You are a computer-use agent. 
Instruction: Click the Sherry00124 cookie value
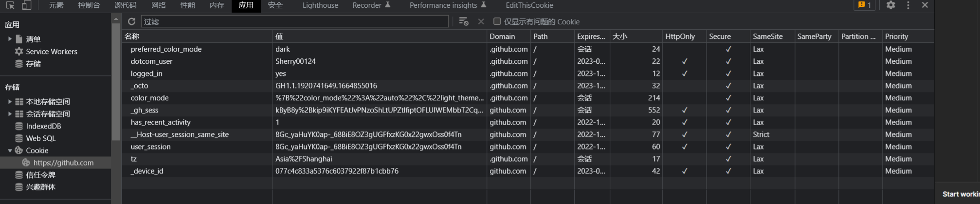tap(295, 61)
